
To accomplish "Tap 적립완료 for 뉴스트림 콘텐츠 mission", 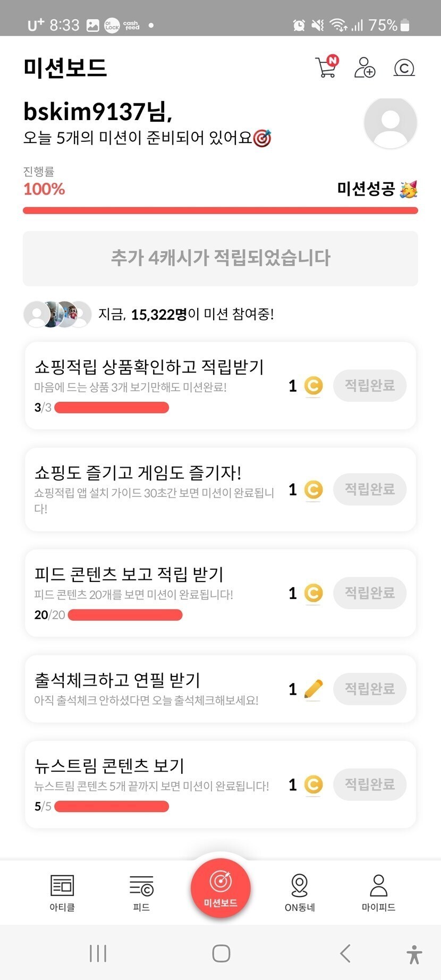I will click(x=370, y=784).
